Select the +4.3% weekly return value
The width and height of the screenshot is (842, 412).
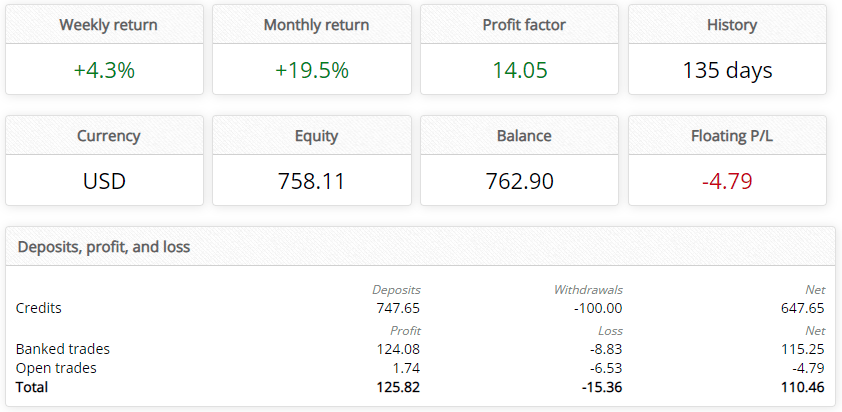(104, 70)
